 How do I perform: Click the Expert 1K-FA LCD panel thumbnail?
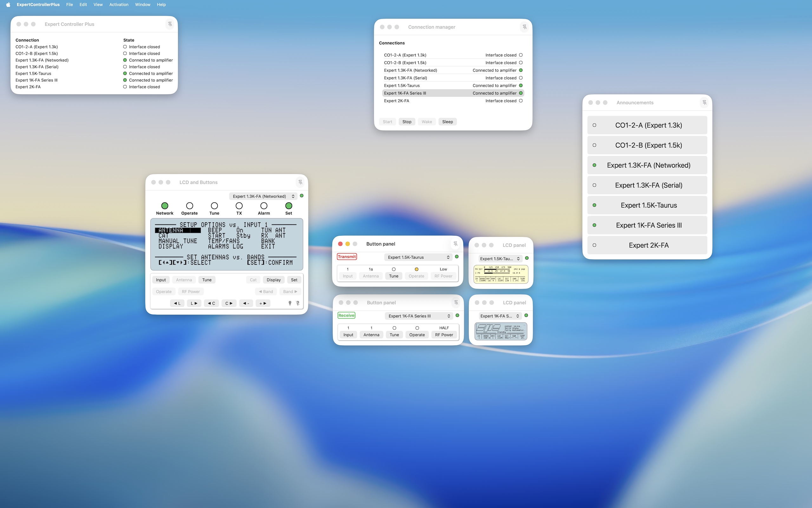tap(501, 331)
